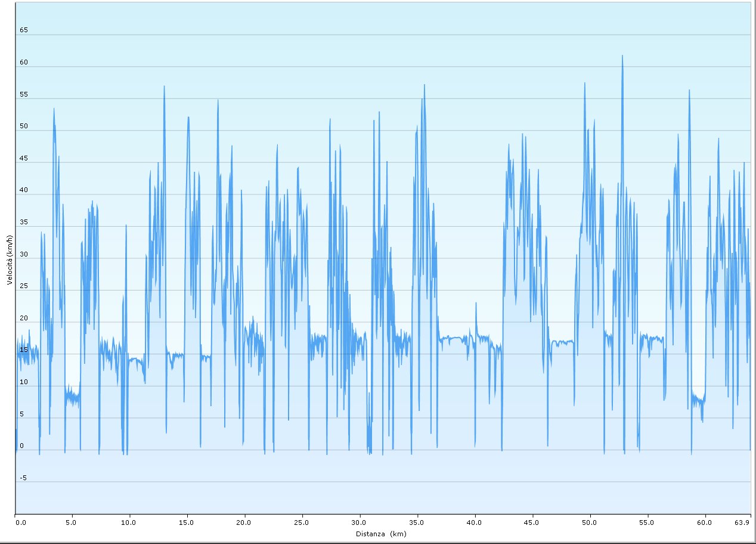756x544 pixels.
Task: Select the 0 label on speed axis
Action: click(21, 446)
